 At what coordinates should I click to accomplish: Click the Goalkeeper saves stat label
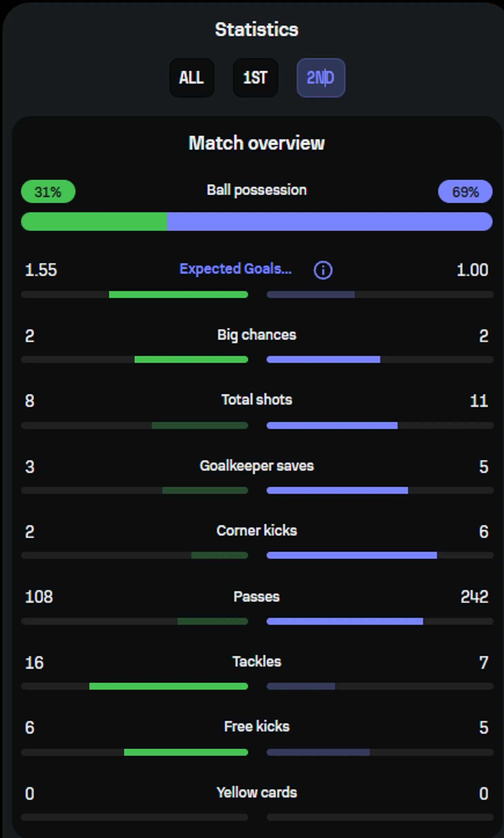[256, 466]
